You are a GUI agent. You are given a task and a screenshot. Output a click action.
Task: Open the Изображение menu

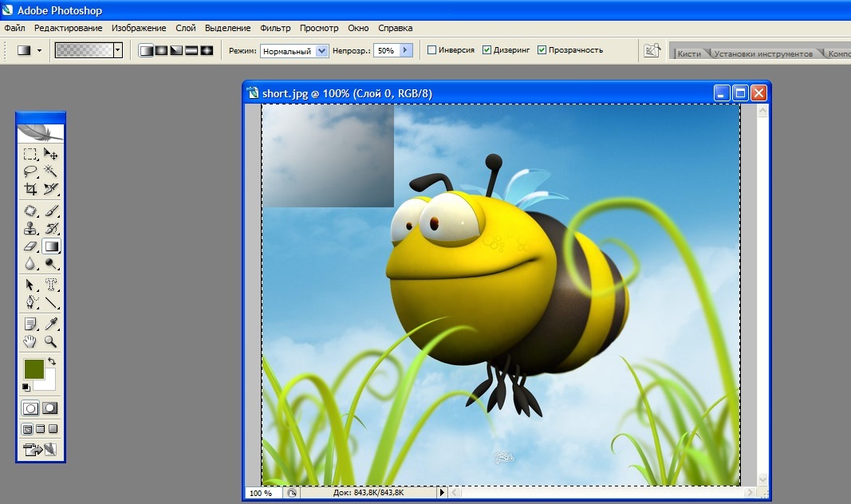139,28
